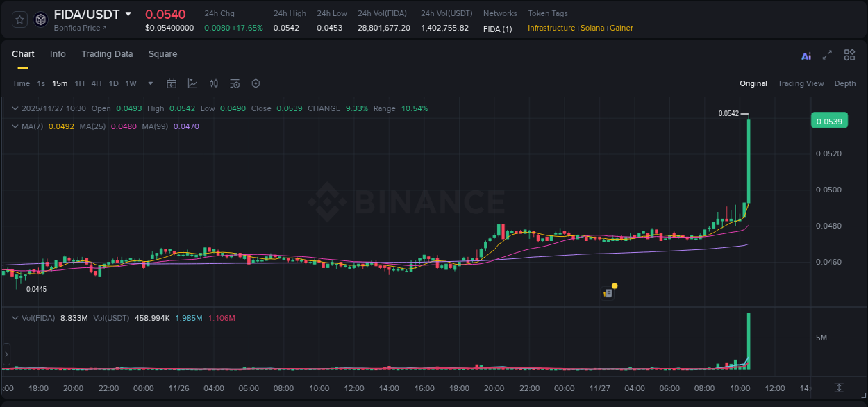
Task: Click the Solana token tag
Action: pos(592,28)
